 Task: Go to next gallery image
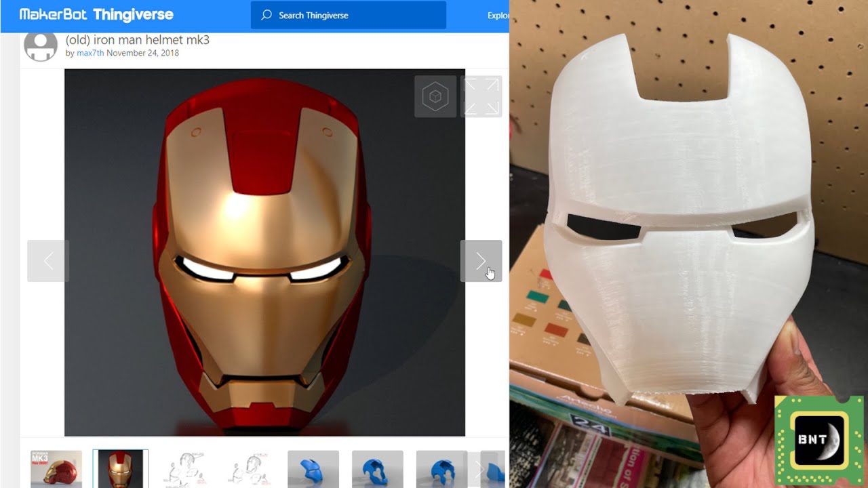pos(481,261)
